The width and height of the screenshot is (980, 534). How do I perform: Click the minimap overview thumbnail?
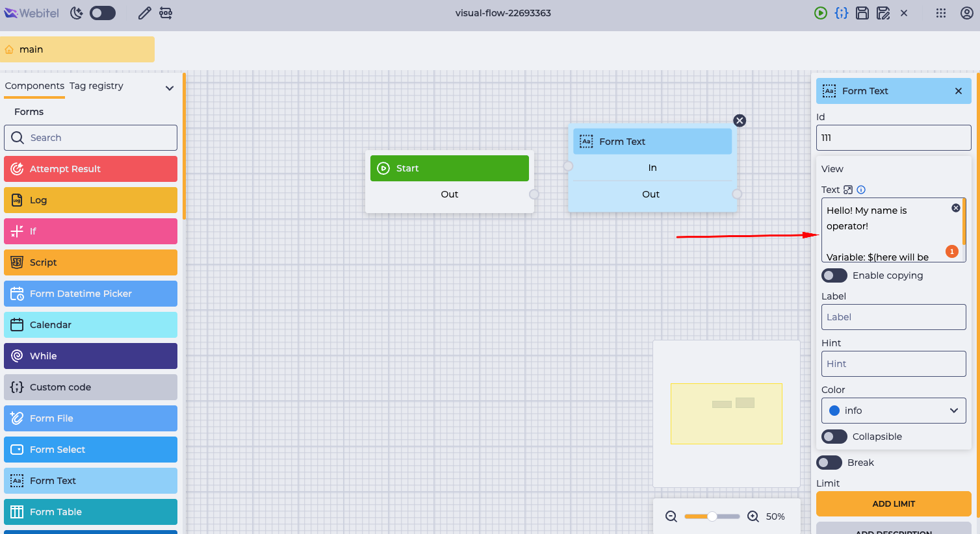tap(727, 414)
